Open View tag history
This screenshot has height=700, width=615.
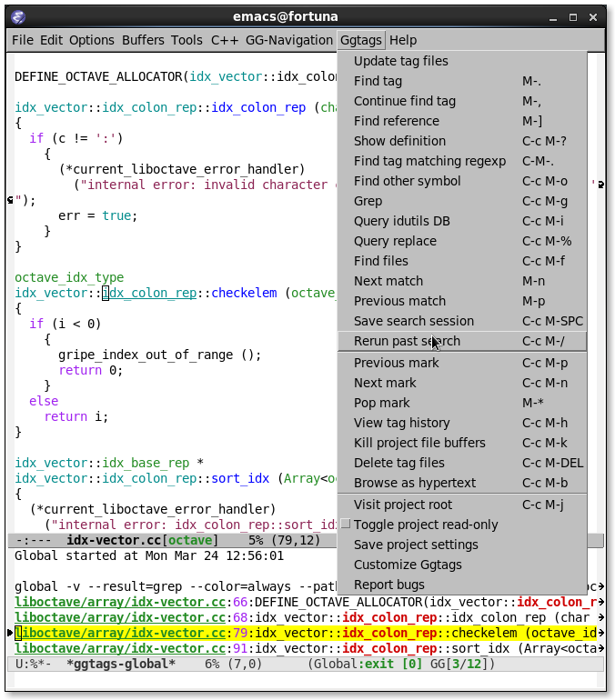[462, 423]
